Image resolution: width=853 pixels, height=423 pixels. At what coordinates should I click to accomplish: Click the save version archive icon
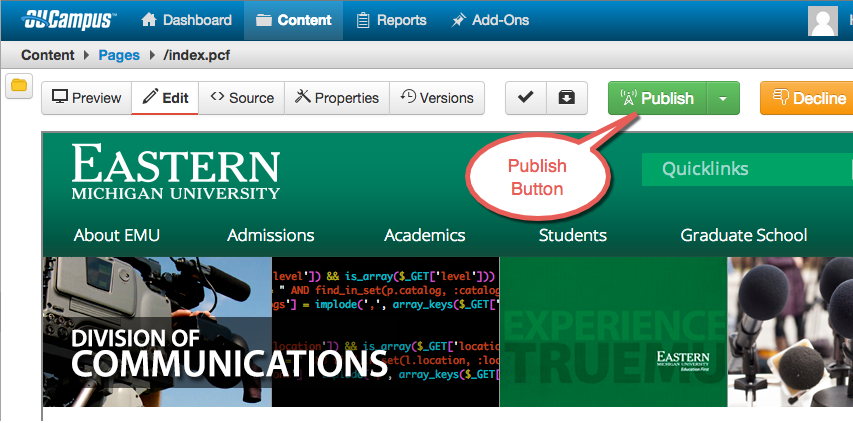click(x=567, y=98)
